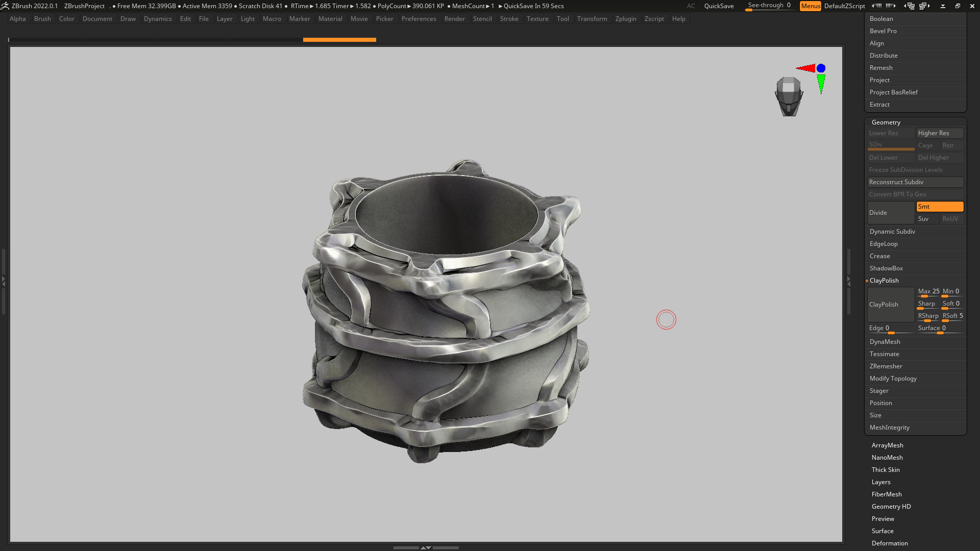Toggle the Sharp option in ClayPolish
The image size is (980, 551).
pyautogui.click(x=927, y=304)
